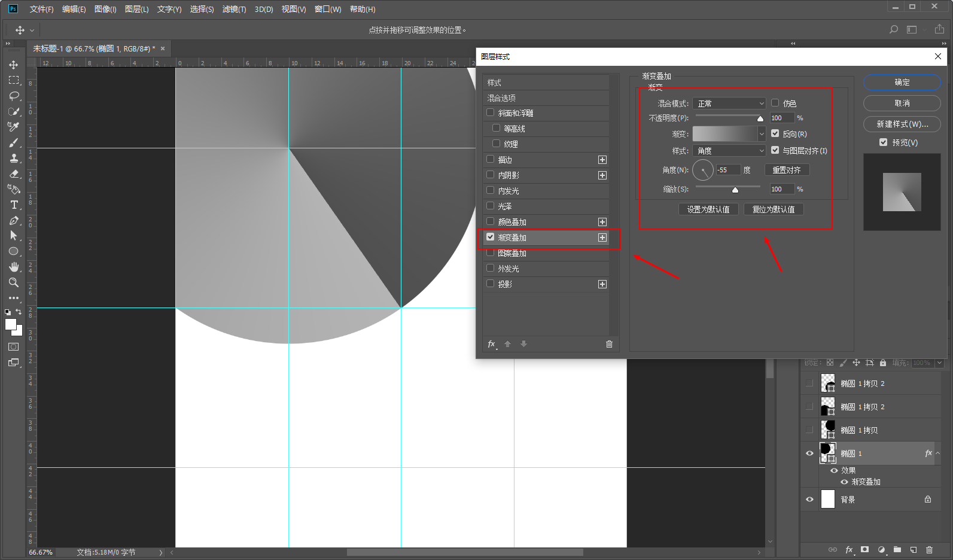Select the Brush tool

click(14, 142)
